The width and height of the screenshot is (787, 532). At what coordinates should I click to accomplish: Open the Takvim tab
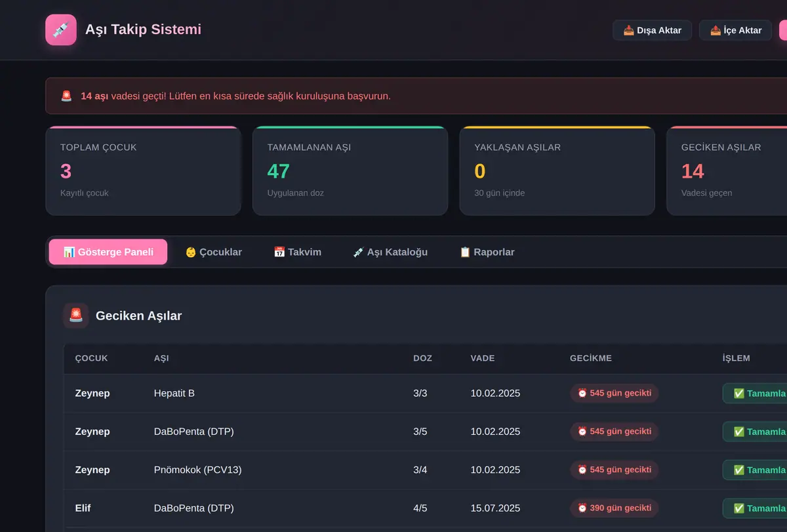click(x=297, y=252)
